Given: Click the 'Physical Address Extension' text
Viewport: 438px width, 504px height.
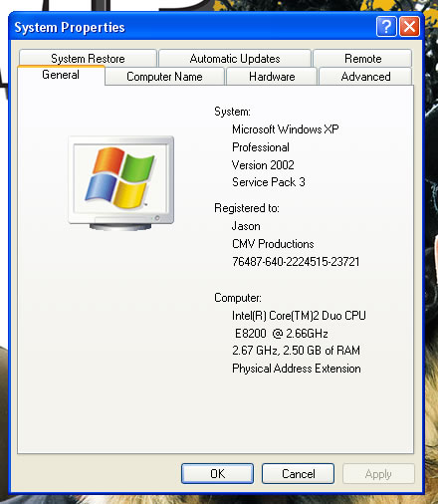Looking at the screenshot, I should [x=297, y=369].
